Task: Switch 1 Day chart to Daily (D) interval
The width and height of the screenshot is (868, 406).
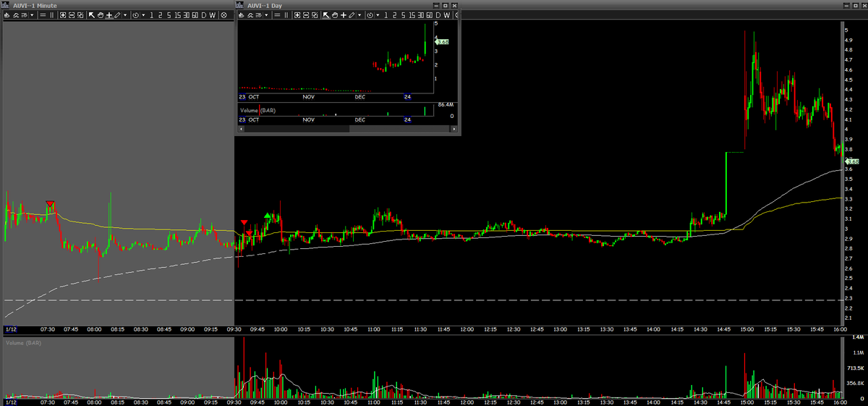Action: [x=438, y=15]
